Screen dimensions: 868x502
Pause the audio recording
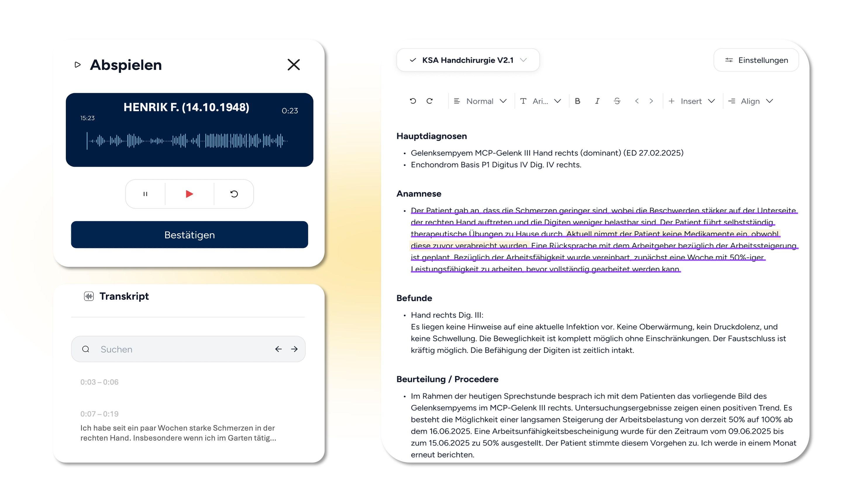pos(145,194)
